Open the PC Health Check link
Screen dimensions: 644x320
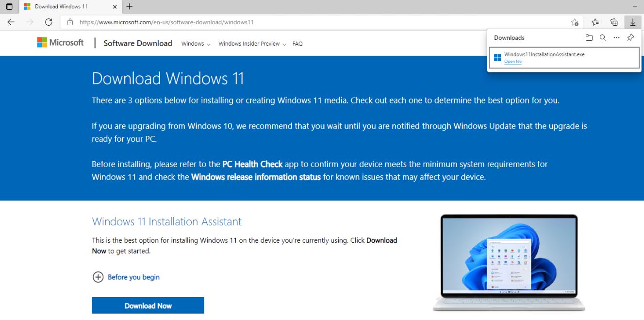click(x=252, y=164)
